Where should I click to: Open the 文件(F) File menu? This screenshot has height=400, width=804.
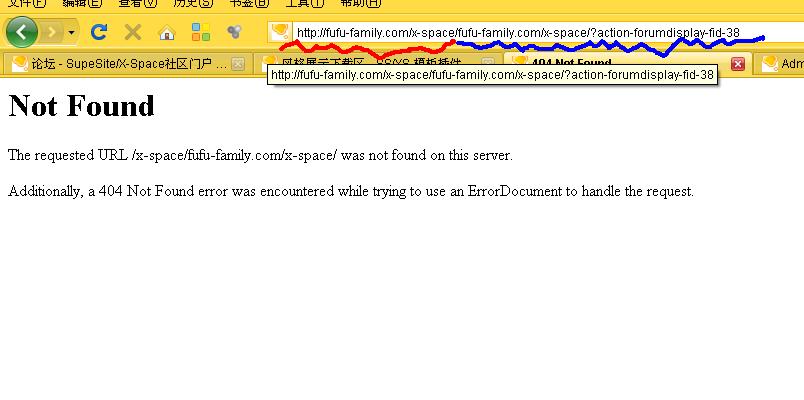pyautogui.click(x=26, y=3)
